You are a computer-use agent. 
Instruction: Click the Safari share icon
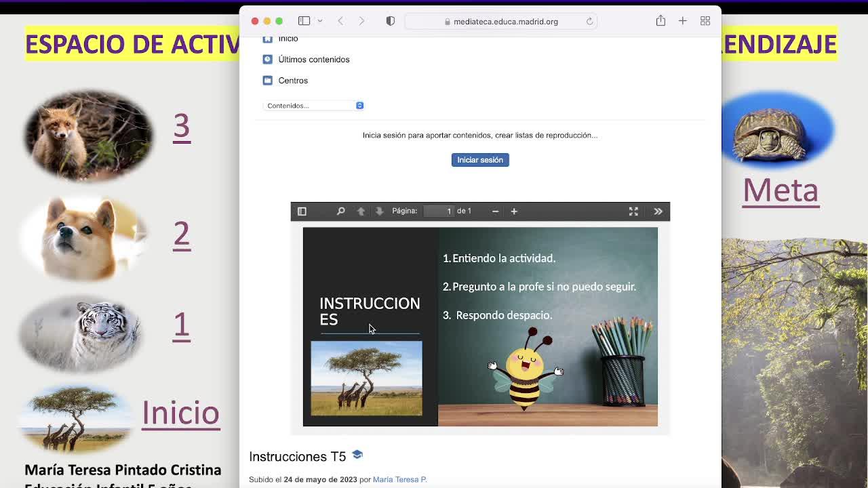660,21
